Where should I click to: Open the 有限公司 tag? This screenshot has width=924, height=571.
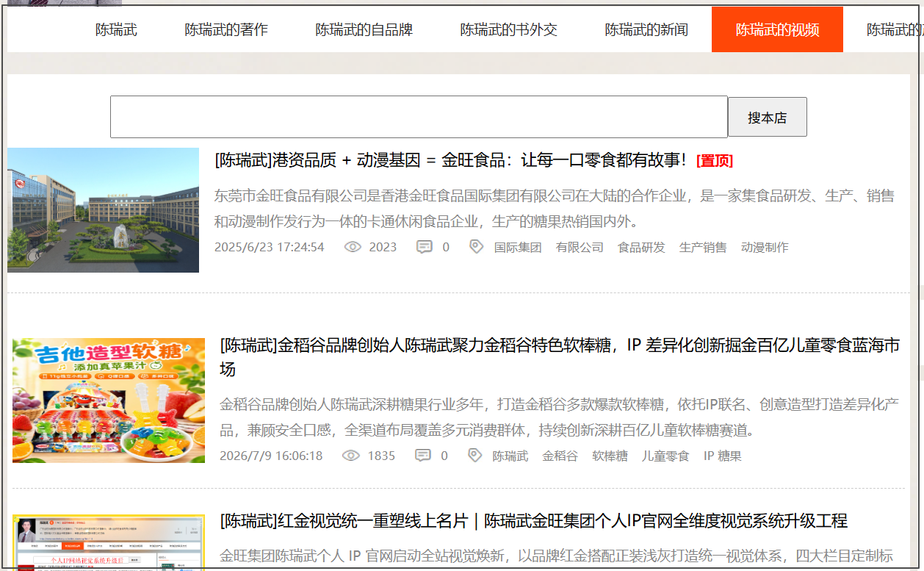(580, 248)
